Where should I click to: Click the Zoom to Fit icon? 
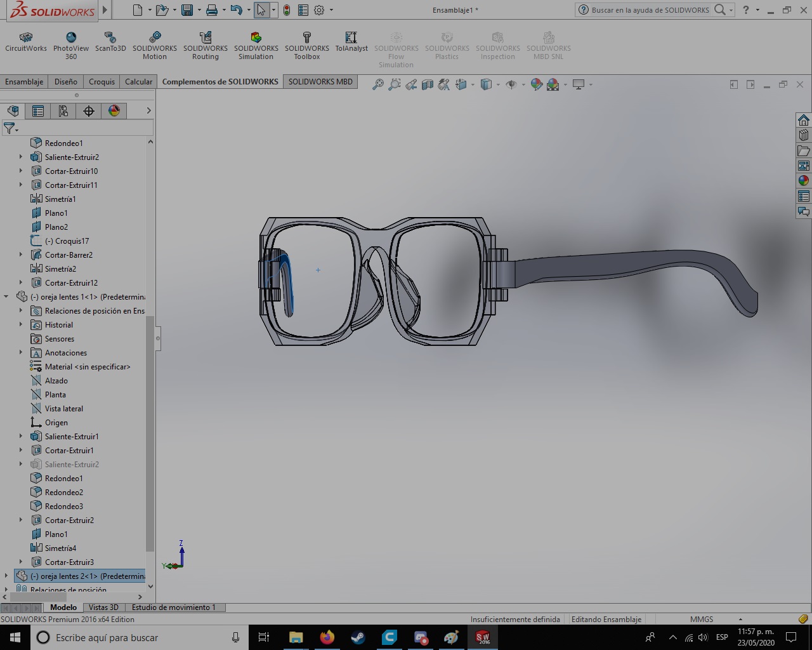(378, 84)
